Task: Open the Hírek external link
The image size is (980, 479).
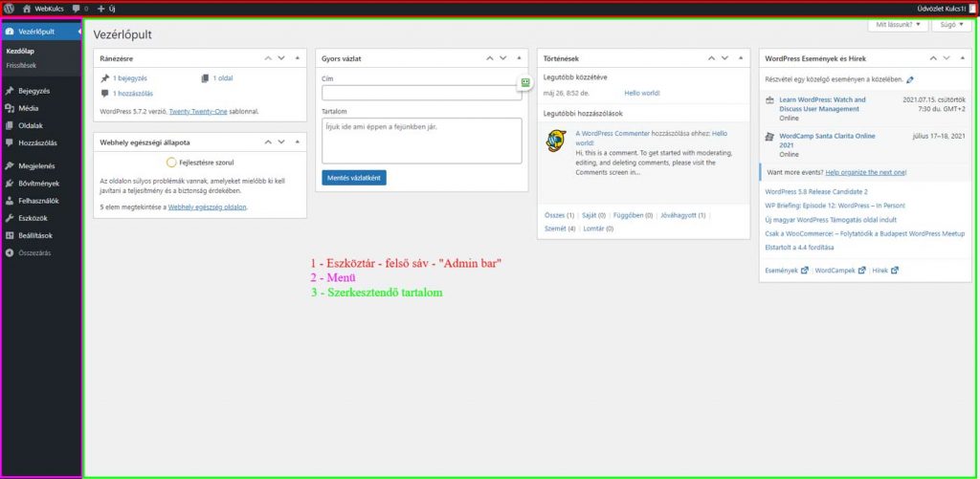Action: (x=885, y=271)
